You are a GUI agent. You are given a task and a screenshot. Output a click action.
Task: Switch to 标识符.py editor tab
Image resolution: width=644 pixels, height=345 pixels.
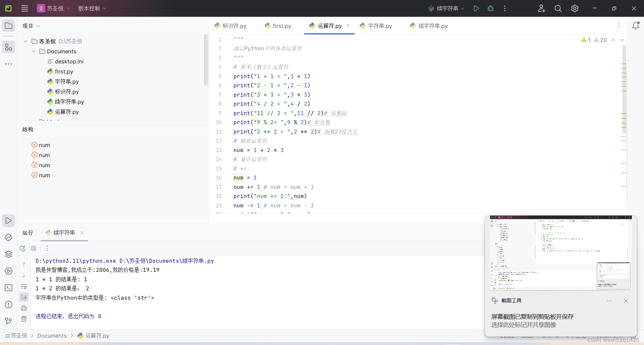(x=230, y=26)
